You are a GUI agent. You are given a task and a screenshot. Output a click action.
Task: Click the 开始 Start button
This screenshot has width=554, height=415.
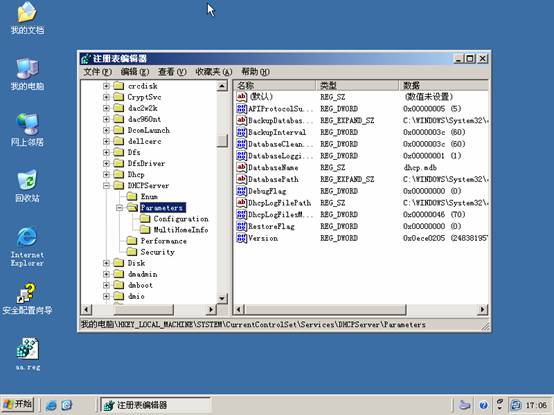coord(18,404)
